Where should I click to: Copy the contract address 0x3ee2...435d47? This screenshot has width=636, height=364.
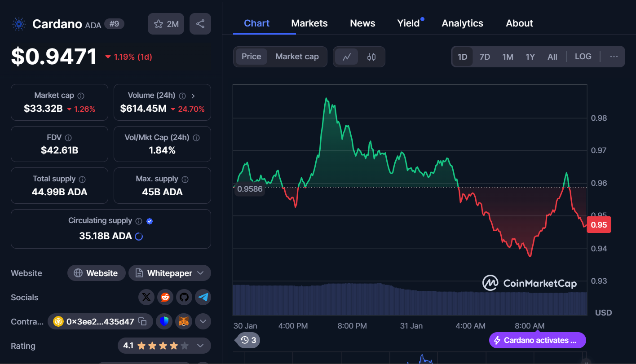(x=142, y=321)
